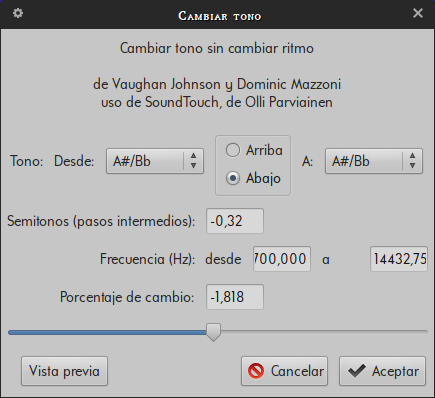The height and width of the screenshot is (398, 435).
Task: Click the 'Tono:' label
Action: point(27,161)
